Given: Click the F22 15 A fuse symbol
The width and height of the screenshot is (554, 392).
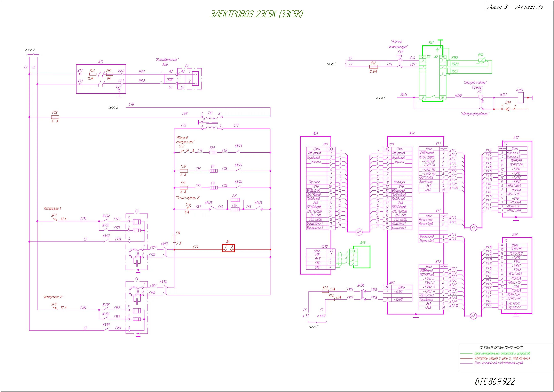Looking at the screenshot, I should (x=55, y=117).
